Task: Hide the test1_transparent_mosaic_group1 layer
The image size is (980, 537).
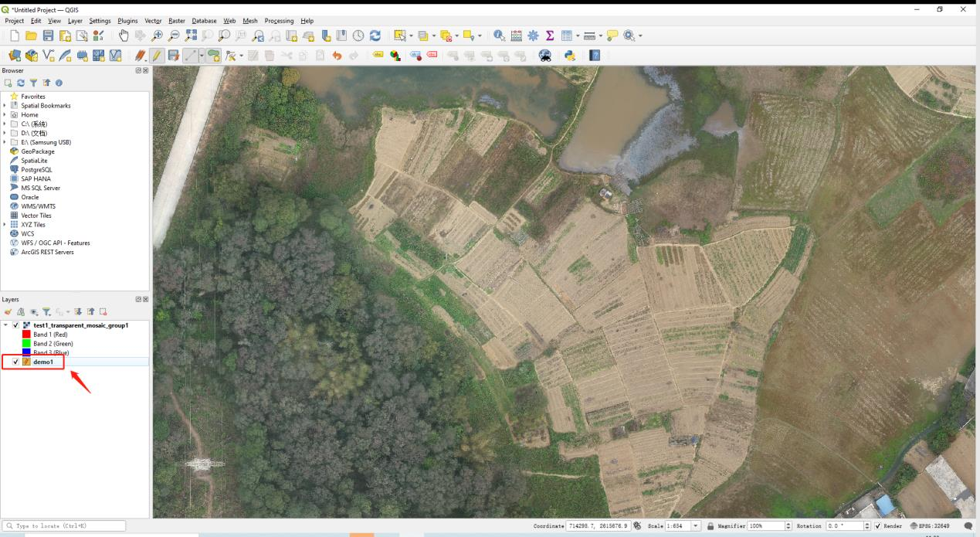Action: click(x=16, y=325)
